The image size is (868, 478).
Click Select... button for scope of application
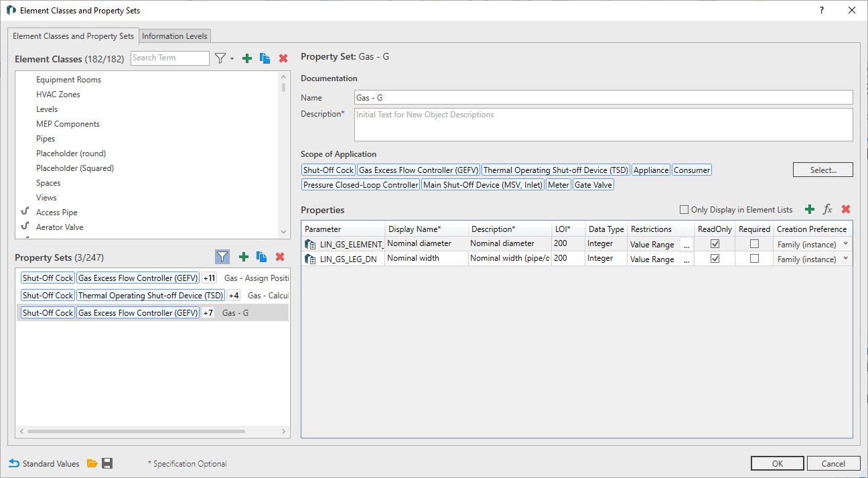pyautogui.click(x=823, y=170)
